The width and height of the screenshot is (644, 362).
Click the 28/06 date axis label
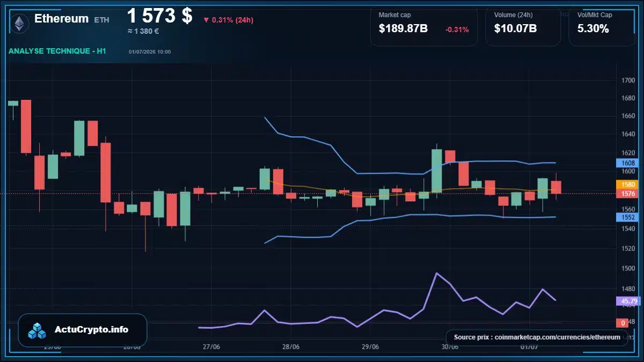point(290,346)
